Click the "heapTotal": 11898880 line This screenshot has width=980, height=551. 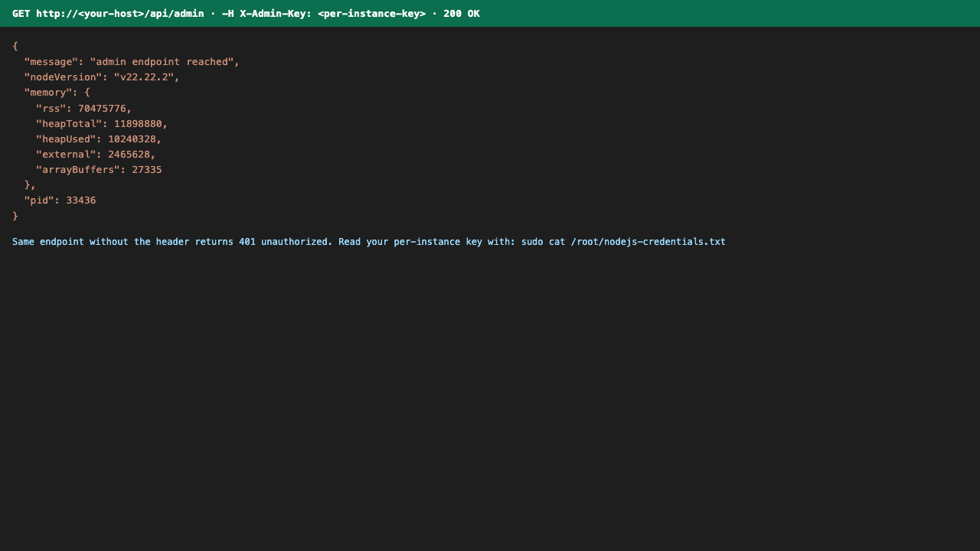pyautogui.click(x=102, y=124)
